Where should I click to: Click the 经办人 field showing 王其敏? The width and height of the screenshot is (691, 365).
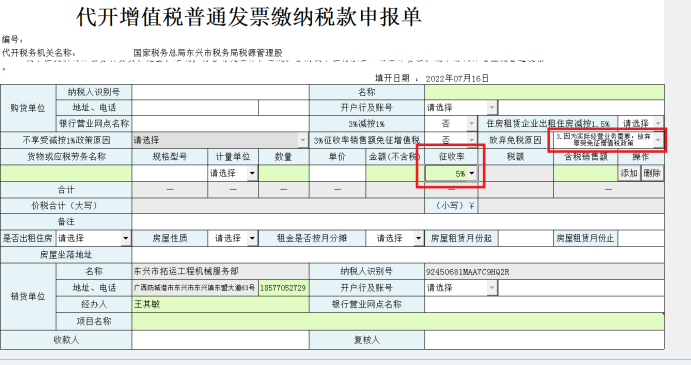coord(220,304)
